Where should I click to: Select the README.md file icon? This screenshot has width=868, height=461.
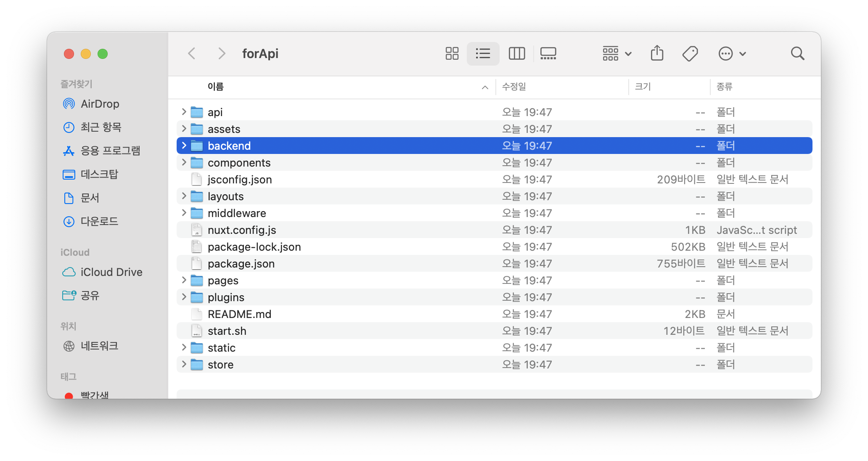pos(196,314)
